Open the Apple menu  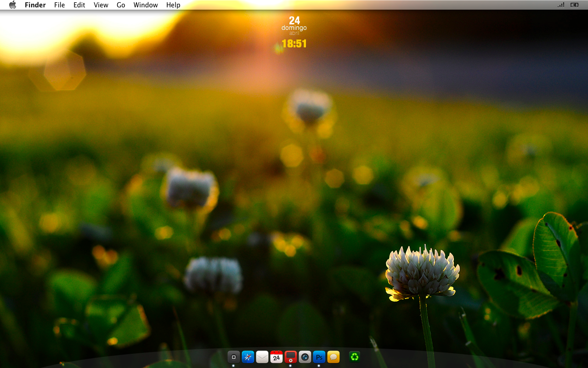tap(12, 5)
